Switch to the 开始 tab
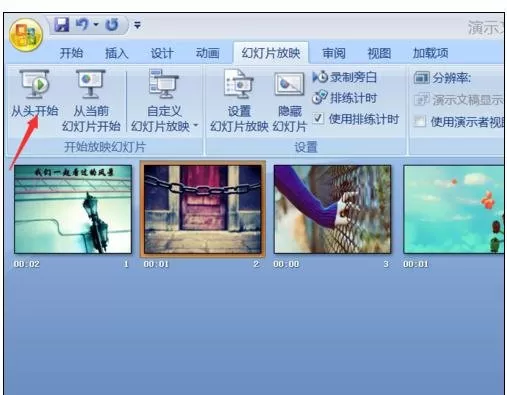 tap(71, 53)
